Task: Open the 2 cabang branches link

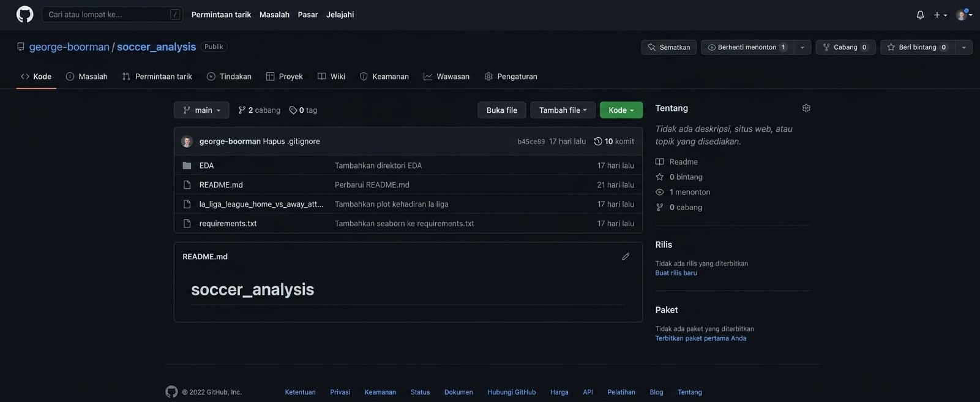Action: [259, 110]
